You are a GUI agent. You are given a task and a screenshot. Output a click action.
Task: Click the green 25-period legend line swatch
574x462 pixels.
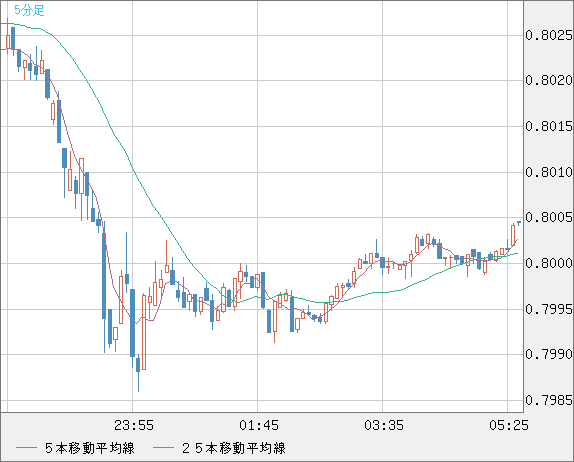[163, 448]
